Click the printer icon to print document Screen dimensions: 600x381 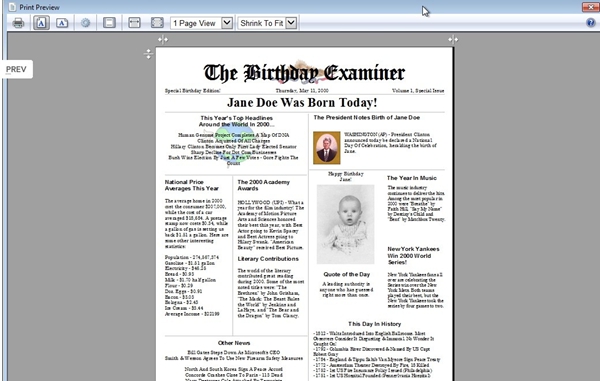18,23
